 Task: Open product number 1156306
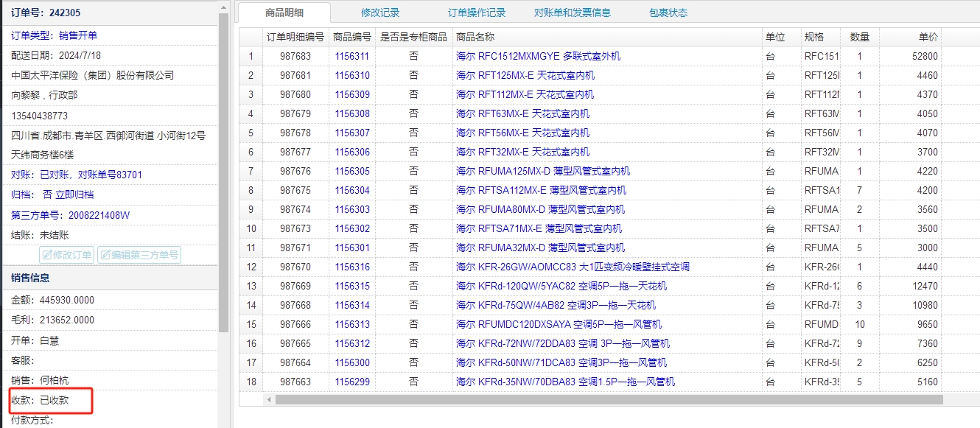(352, 152)
